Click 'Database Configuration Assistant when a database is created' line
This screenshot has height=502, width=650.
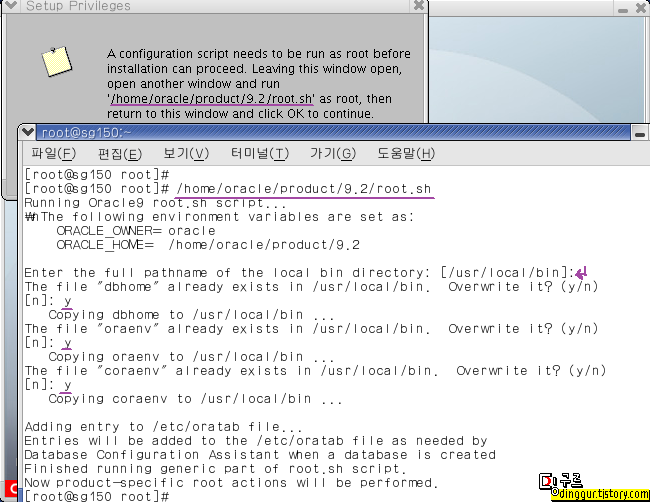pos(260,455)
